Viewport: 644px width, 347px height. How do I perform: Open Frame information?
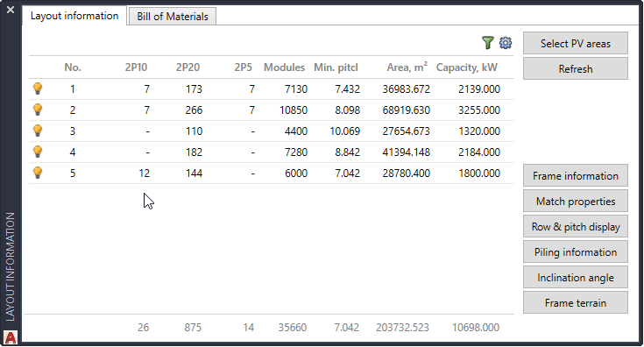click(576, 176)
